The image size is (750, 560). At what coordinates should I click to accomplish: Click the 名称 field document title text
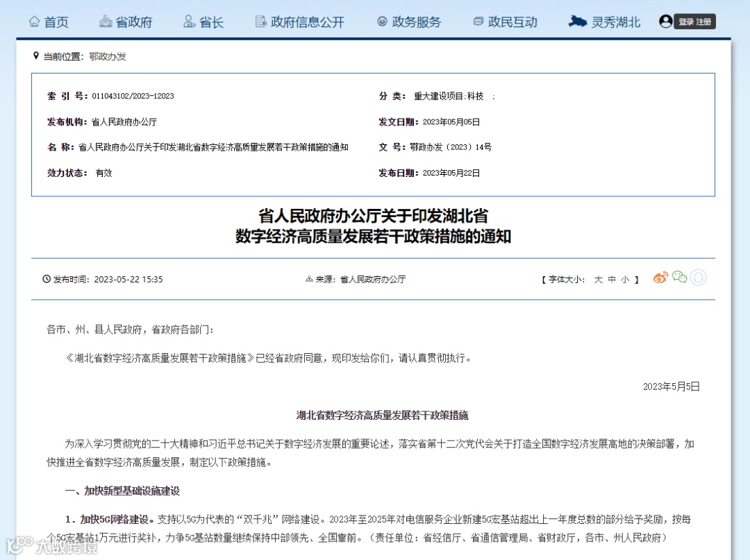(213, 147)
